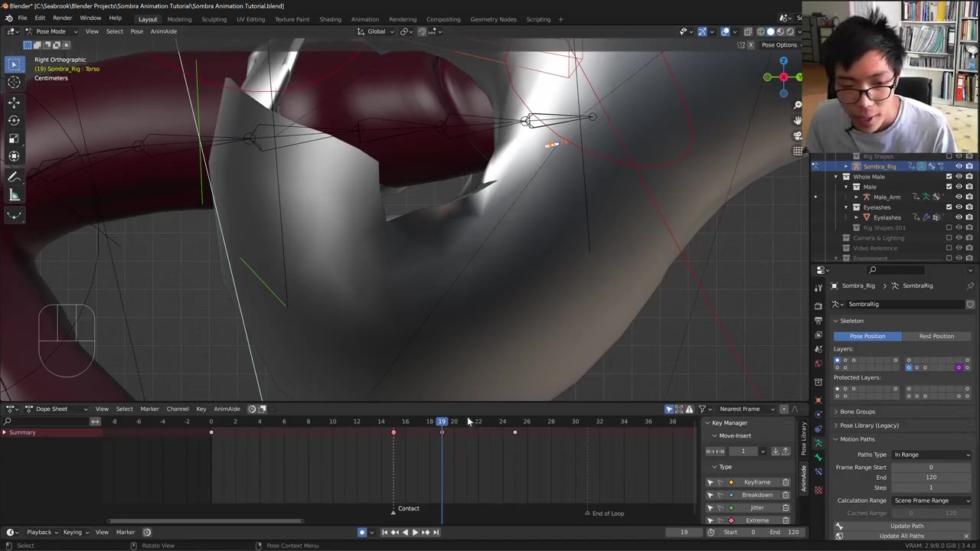This screenshot has height=551, width=980.
Task: Hide Sombra_Rig using its eye icon
Action: pos(959,166)
